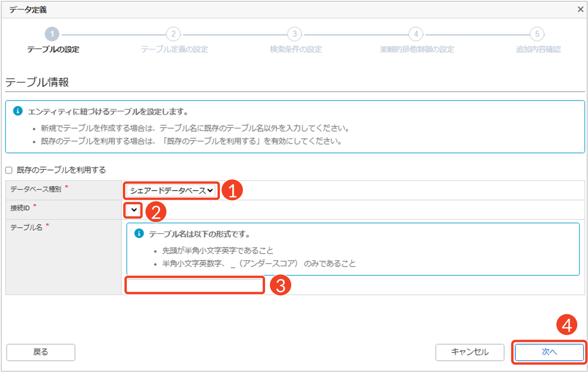Select the テーブル定義の設定 step label

click(174, 49)
